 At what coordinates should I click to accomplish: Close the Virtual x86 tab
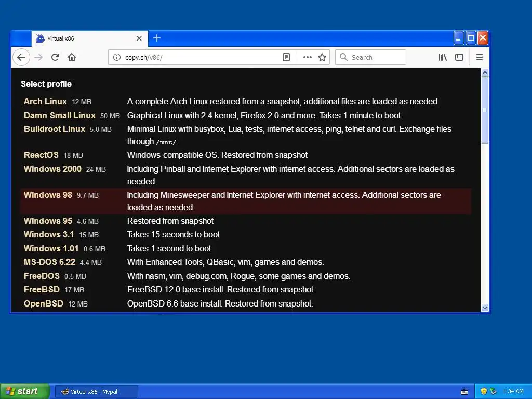[x=139, y=38]
